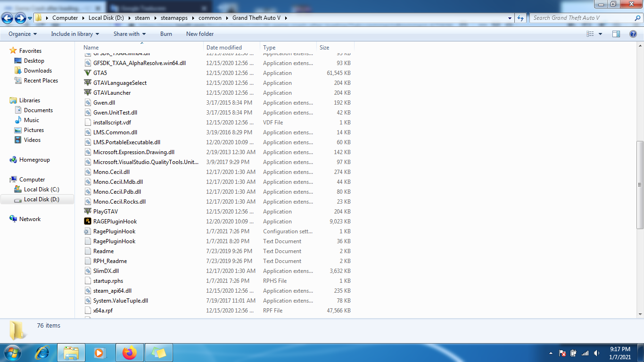The height and width of the screenshot is (362, 644).
Task: Click the GTAVLanguageSelect file icon
Action: pos(88,83)
